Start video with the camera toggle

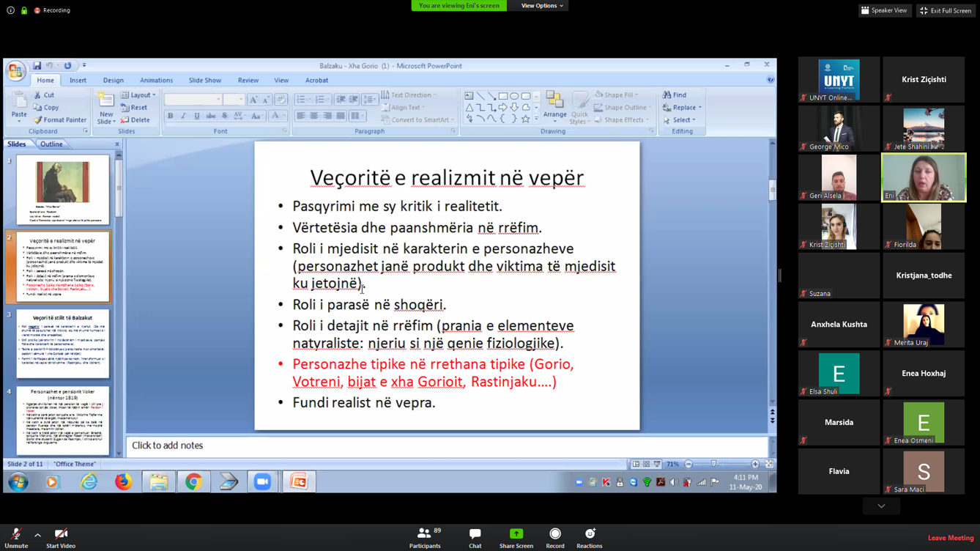point(61,536)
